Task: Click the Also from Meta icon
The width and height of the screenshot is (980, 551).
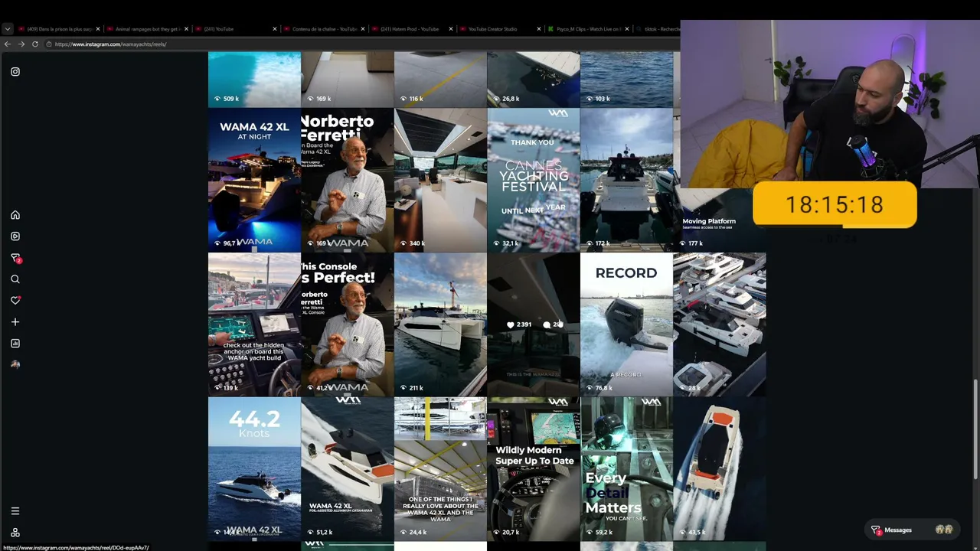Action: [15, 532]
